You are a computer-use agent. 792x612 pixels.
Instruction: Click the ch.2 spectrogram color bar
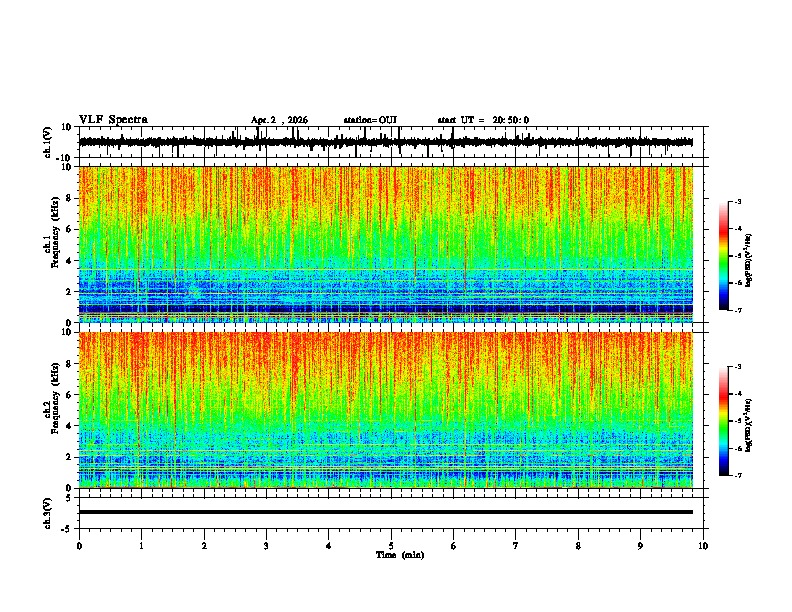click(x=723, y=421)
